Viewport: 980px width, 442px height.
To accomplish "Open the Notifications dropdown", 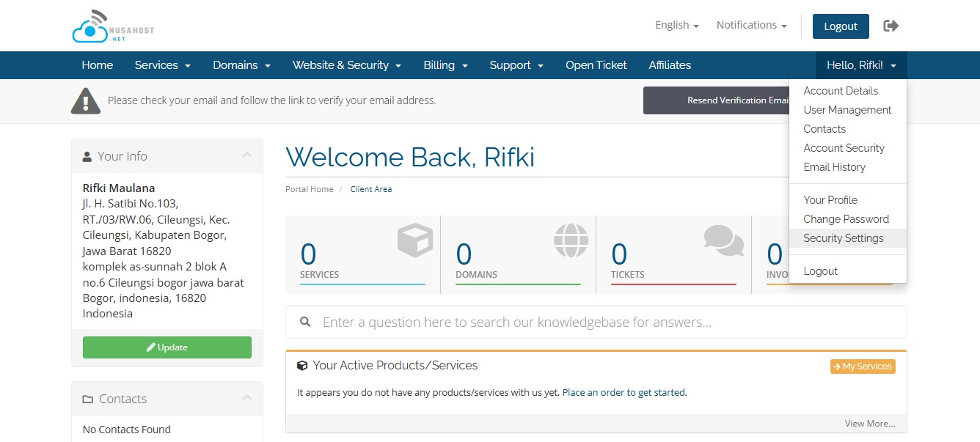I will coord(751,25).
